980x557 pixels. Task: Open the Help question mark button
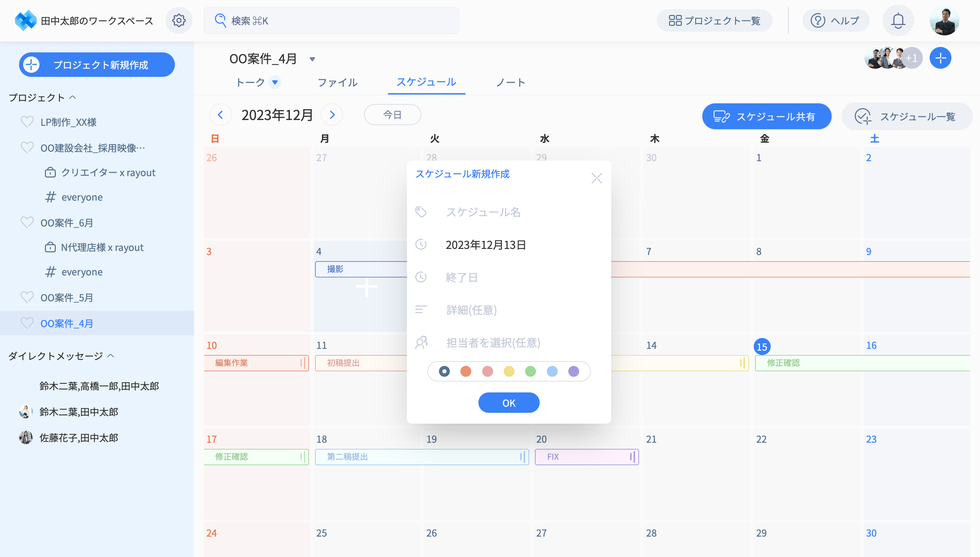(x=835, y=20)
